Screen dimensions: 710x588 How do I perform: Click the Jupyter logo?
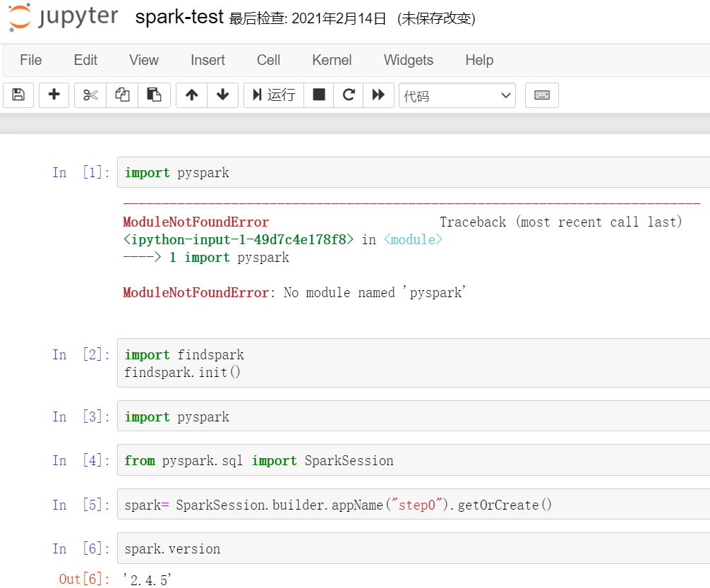pyautogui.click(x=64, y=17)
